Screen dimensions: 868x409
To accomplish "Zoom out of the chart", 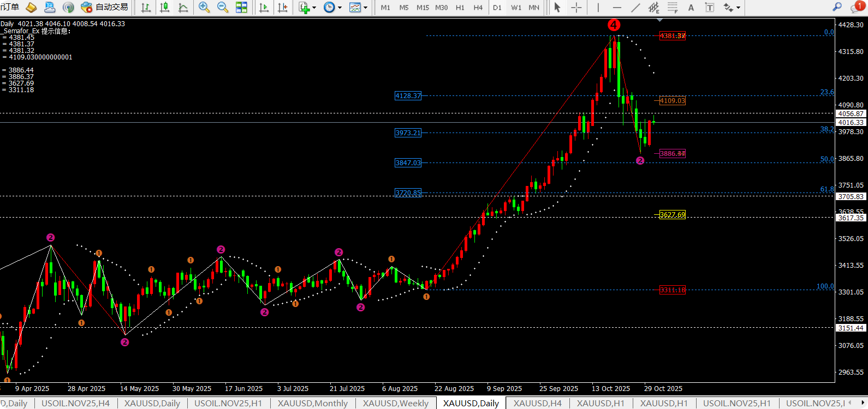I will tap(223, 8).
